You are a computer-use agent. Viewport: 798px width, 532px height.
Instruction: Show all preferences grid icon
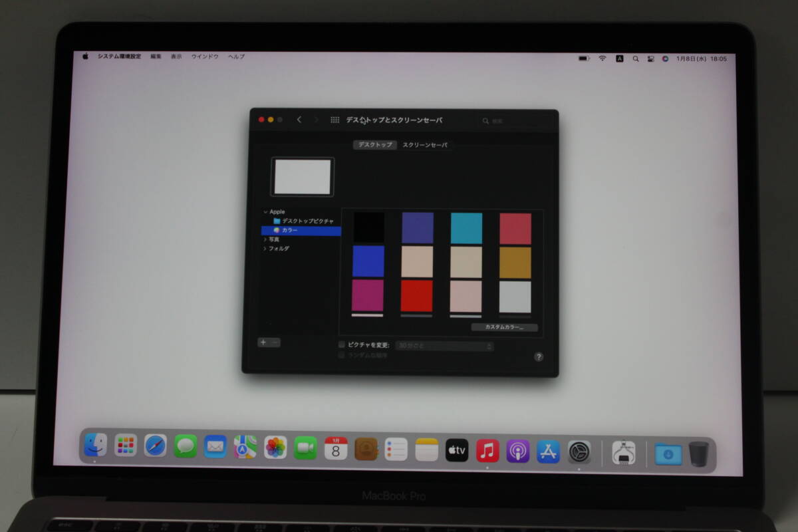coord(334,120)
